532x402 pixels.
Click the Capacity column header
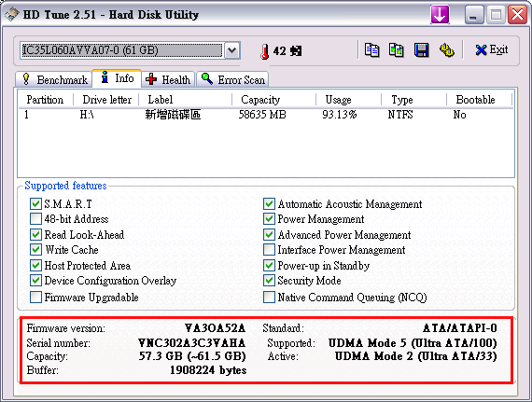[x=273, y=100]
